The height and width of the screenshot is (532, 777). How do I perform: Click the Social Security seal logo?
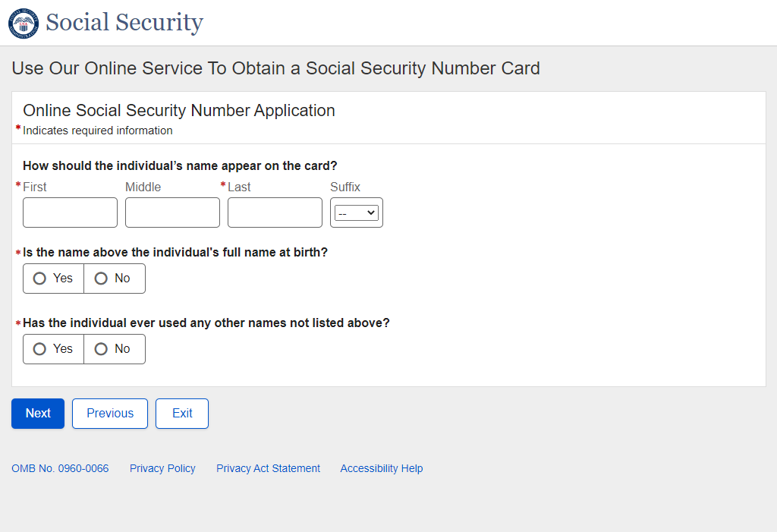click(x=24, y=24)
